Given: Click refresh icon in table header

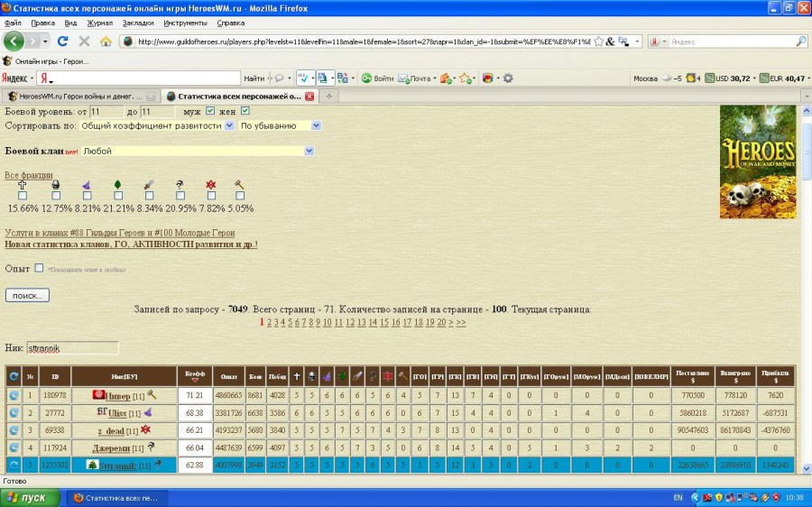Looking at the screenshot, I should tap(14, 374).
